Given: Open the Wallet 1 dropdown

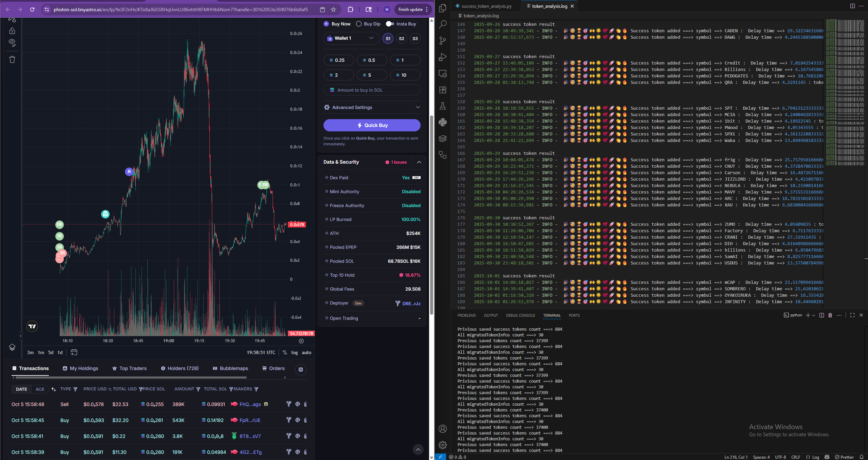Looking at the screenshot, I should (351, 38).
